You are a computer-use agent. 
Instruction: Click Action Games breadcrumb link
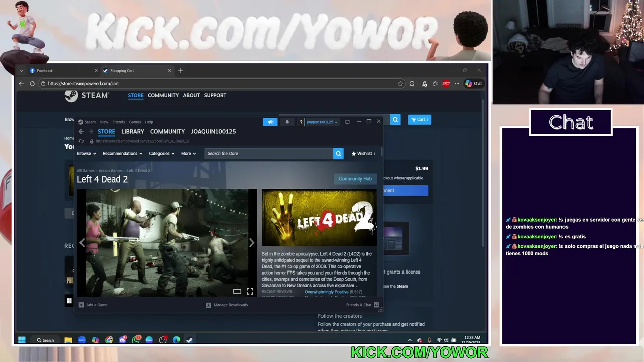pos(110,171)
